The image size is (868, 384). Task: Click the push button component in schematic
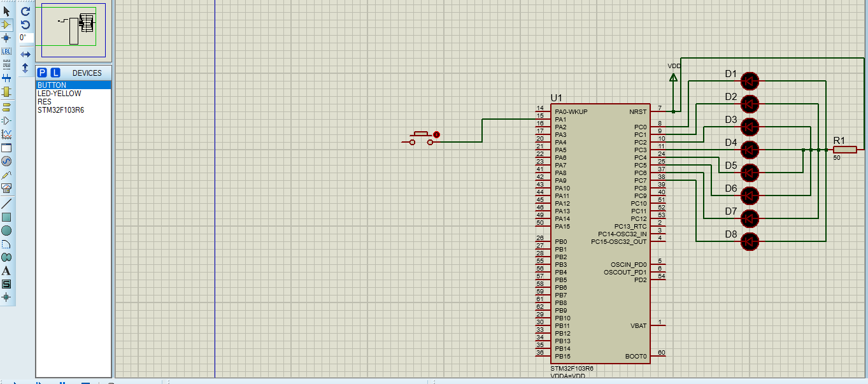click(421, 138)
